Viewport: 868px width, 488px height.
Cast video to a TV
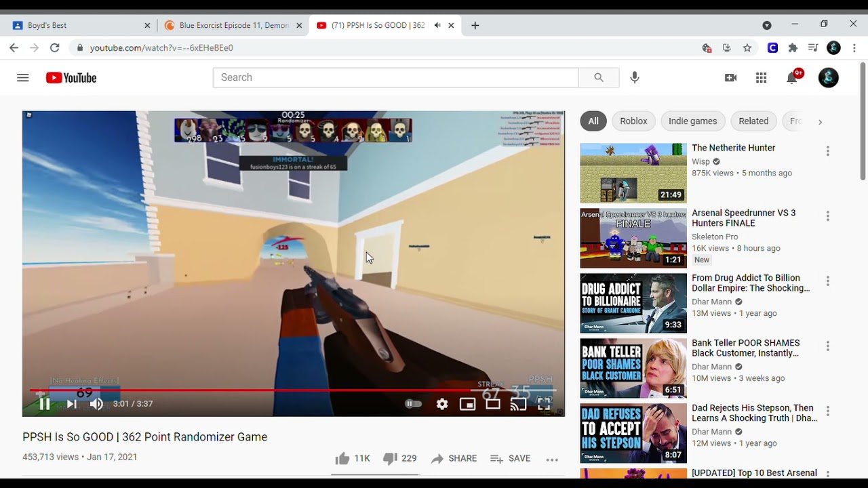(x=518, y=404)
